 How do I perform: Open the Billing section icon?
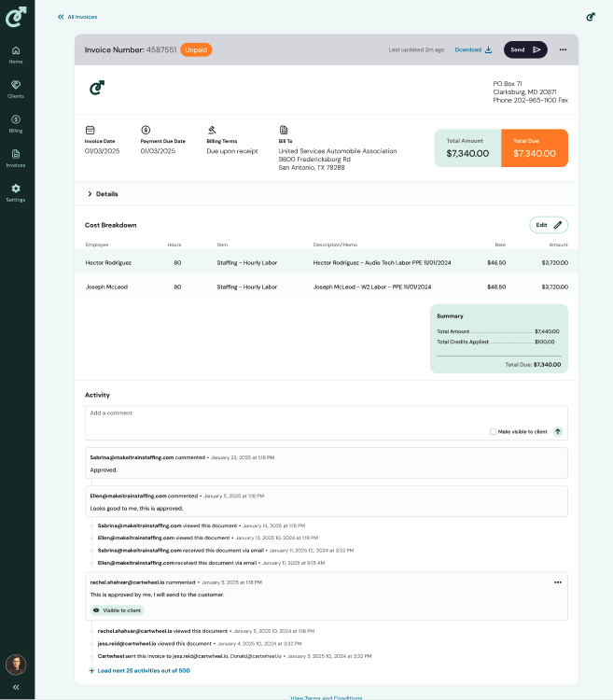[16, 122]
